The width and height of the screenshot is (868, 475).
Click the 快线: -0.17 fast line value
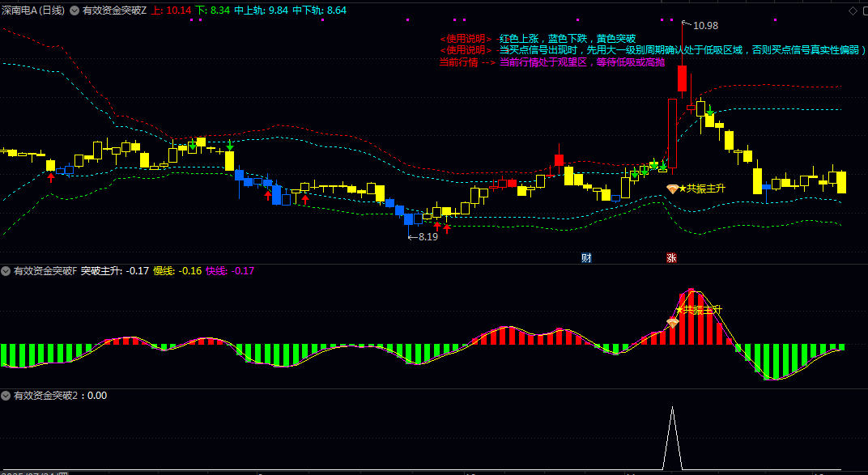click(x=230, y=271)
